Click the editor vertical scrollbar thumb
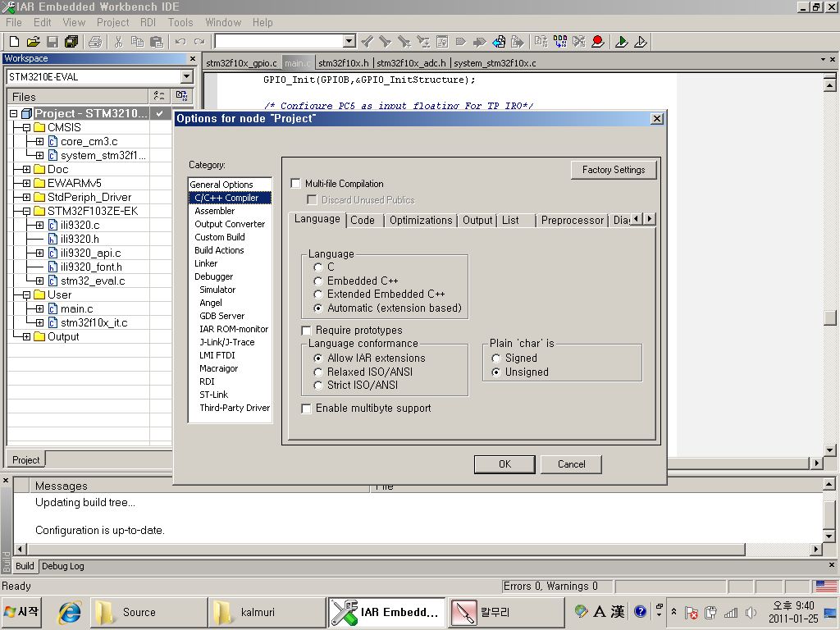The width and height of the screenshot is (840, 630). coord(830,317)
